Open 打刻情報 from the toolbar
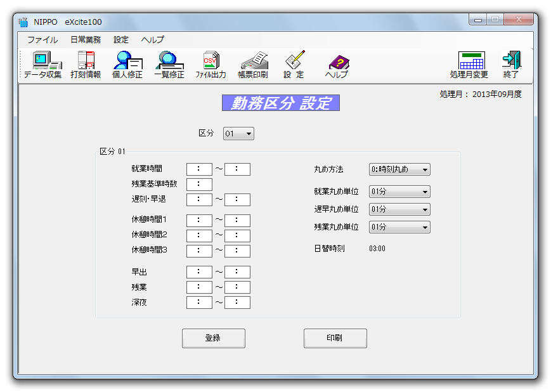551x392 pixels. click(x=86, y=65)
